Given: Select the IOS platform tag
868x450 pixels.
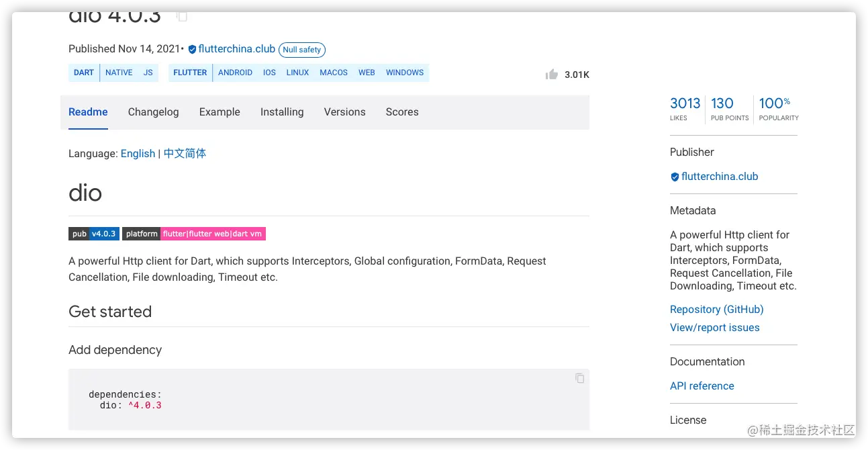Looking at the screenshot, I should pos(269,73).
